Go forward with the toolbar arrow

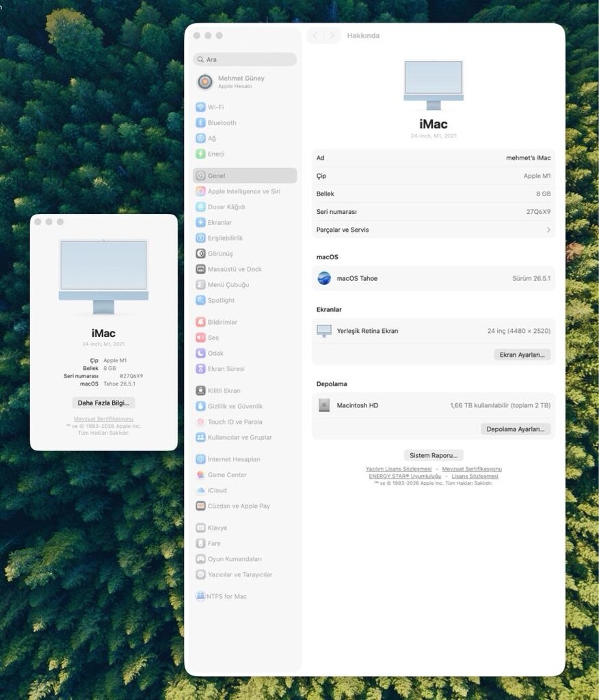point(332,36)
